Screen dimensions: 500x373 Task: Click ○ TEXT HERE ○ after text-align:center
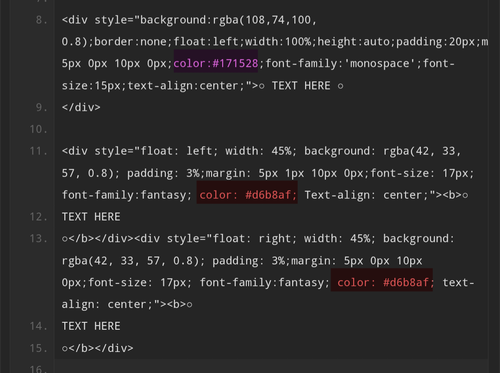pyautogui.click(x=301, y=86)
